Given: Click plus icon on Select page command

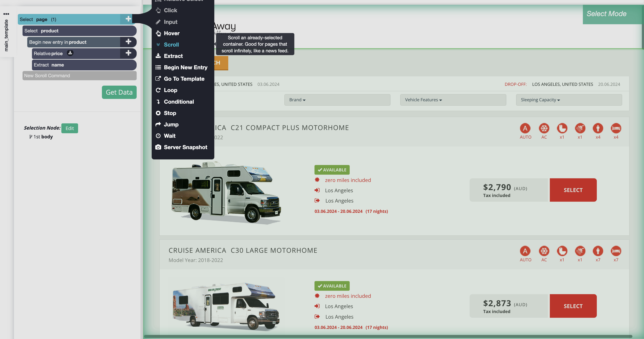Looking at the screenshot, I should point(128,19).
